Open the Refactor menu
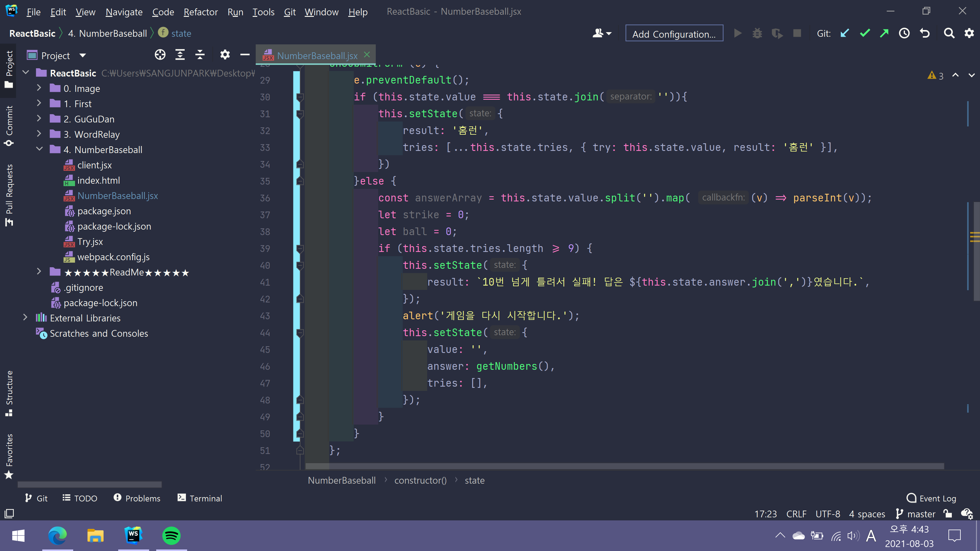The height and width of the screenshot is (551, 980). click(x=201, y=12)
